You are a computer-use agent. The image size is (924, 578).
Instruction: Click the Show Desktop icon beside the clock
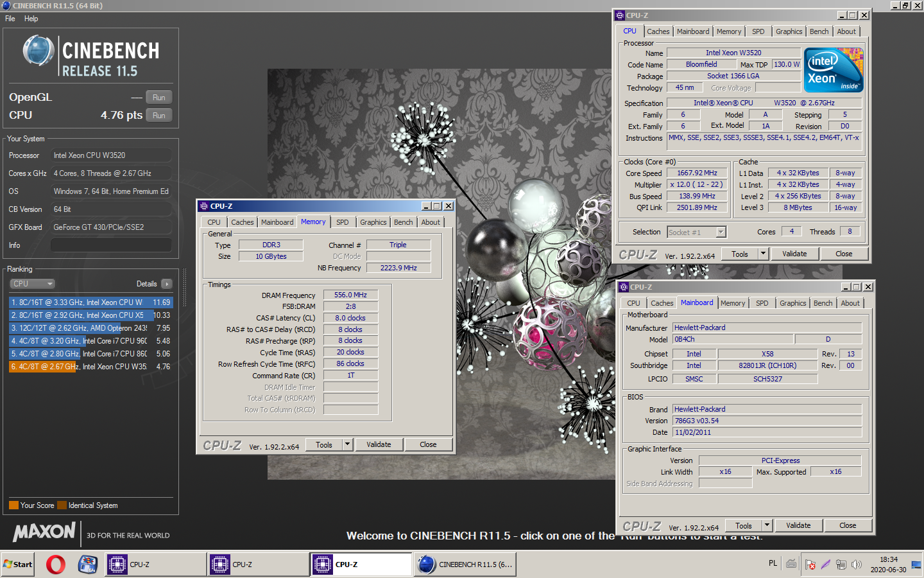pos(916,565)
